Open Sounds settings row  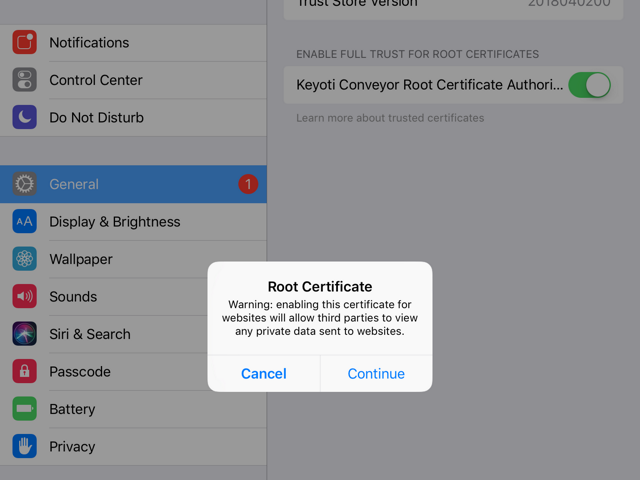click(x=133, y=297)
